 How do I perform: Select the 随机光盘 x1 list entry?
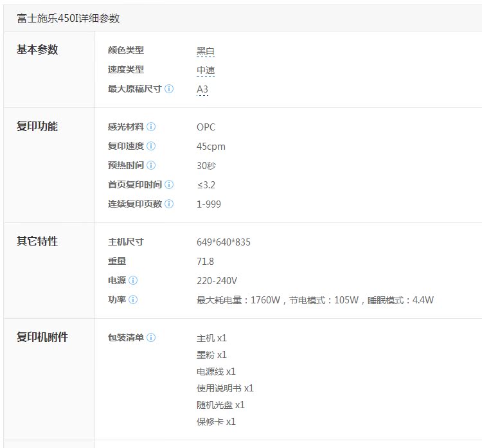(220, 405)
